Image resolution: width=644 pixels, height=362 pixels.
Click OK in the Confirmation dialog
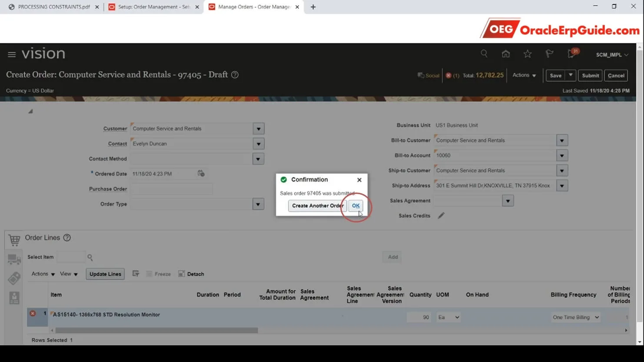(355, 206)
